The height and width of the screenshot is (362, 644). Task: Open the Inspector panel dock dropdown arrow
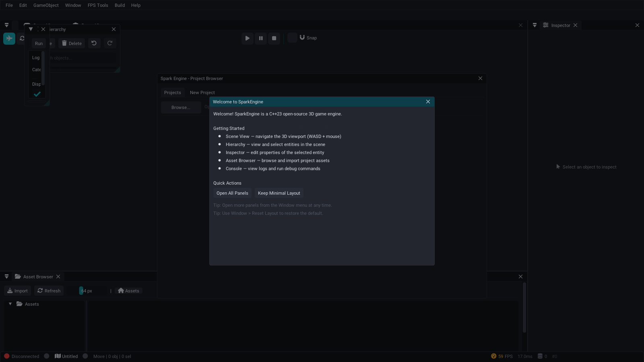point(535,25)
